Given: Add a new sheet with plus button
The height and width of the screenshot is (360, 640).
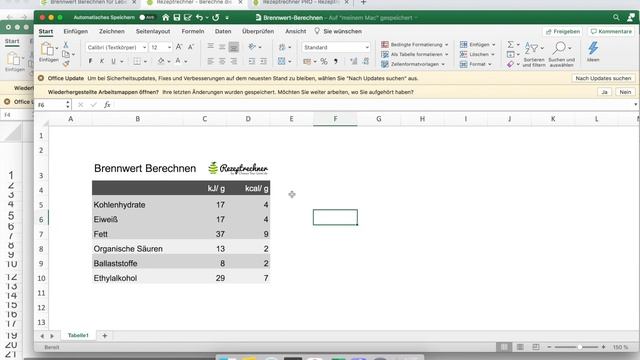Looking at the screenshot, I should pyautogui.click(x=104, y=336).
